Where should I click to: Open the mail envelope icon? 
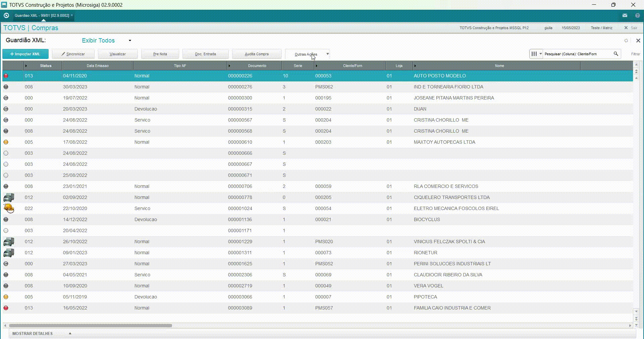625,15
